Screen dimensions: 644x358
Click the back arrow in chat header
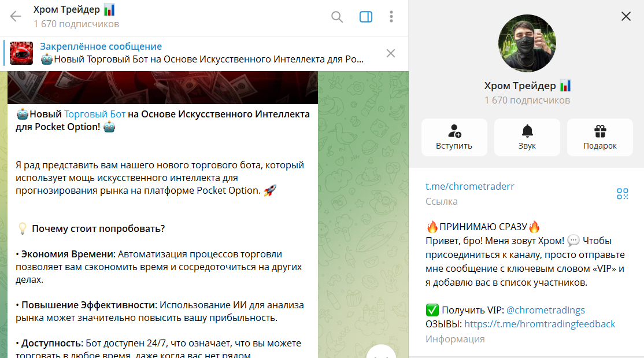(16, 17)
